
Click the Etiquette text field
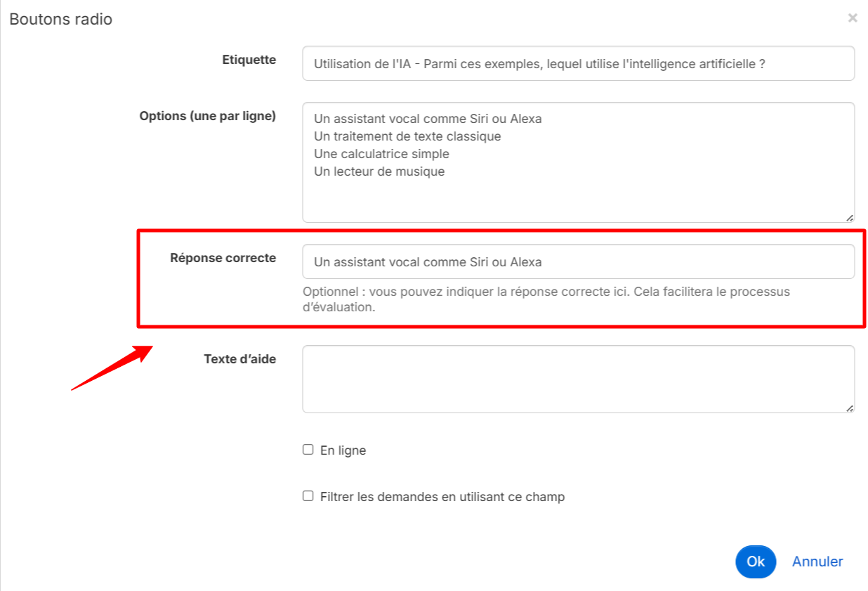(577, 64)
